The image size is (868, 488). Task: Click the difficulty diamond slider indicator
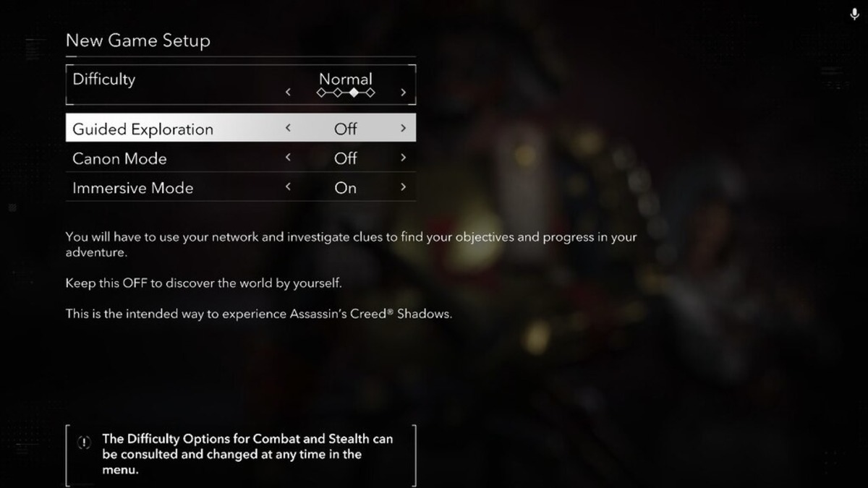pos(346,93)
